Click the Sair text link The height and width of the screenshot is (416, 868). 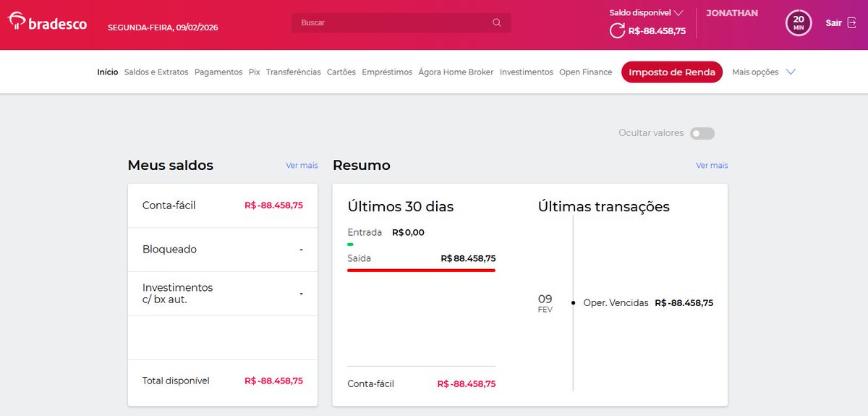[x=833, y=22]
